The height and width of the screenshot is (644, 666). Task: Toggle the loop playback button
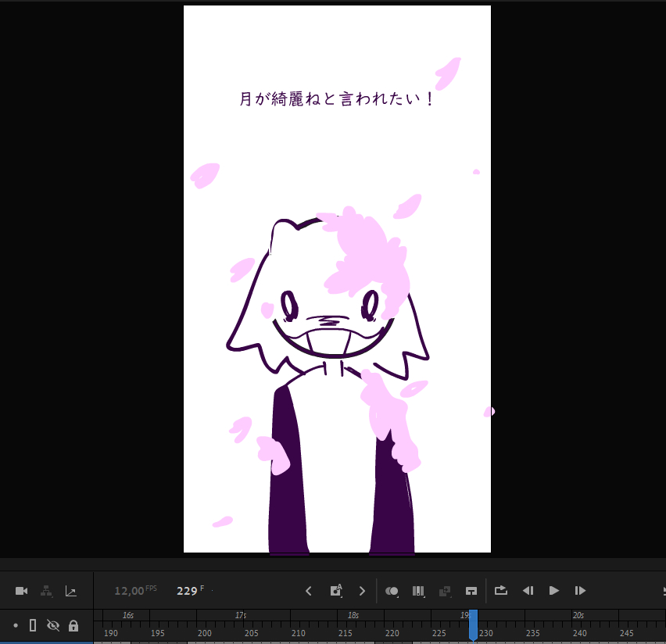[501, 591]
